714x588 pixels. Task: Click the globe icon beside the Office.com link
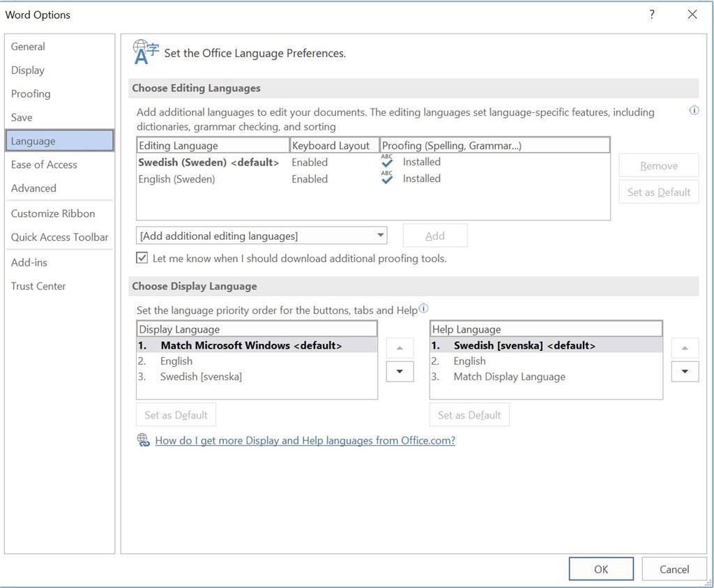(x=144, y=440)
